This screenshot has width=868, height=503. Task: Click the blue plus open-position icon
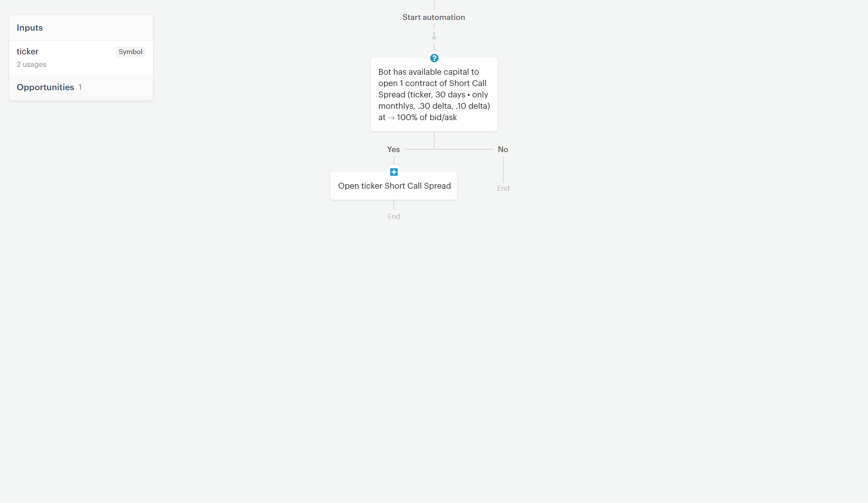click(x=394, y=172)
